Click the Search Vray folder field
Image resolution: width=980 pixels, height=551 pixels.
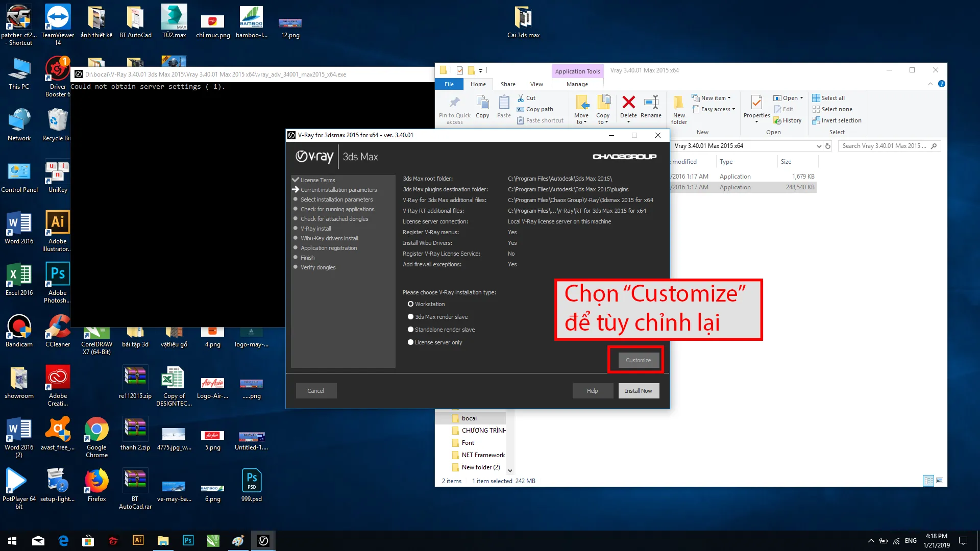tap(885, 146)
